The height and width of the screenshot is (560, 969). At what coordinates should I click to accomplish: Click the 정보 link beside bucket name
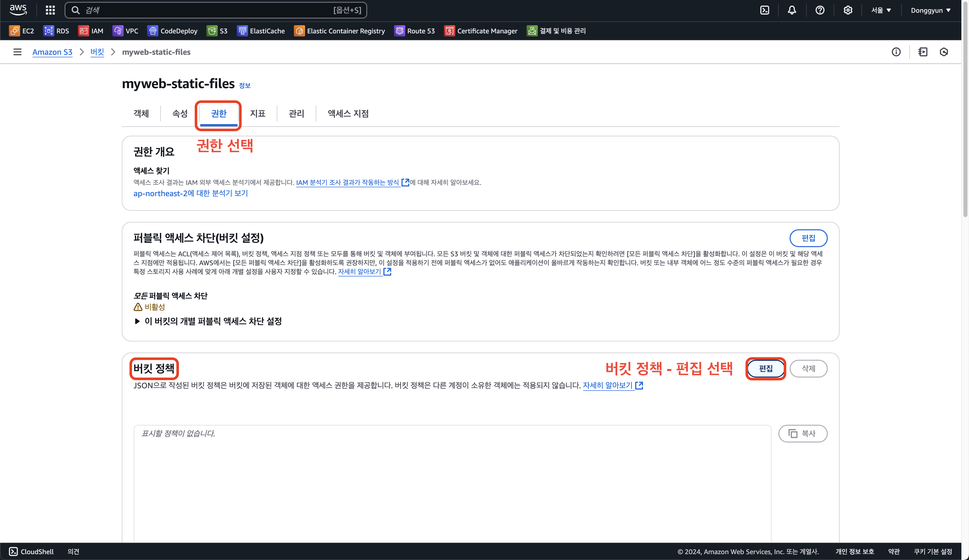(x=245, y=85)
